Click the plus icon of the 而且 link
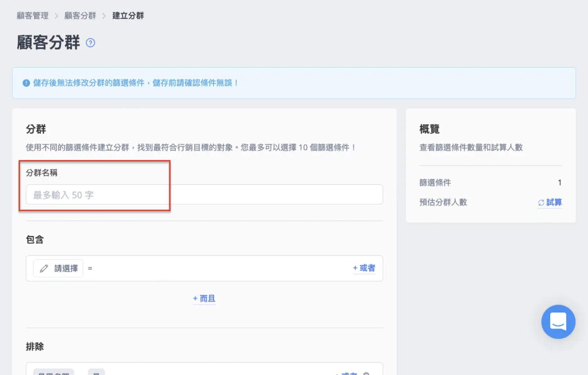The image size is (588, 375). (x=195, y=298)
